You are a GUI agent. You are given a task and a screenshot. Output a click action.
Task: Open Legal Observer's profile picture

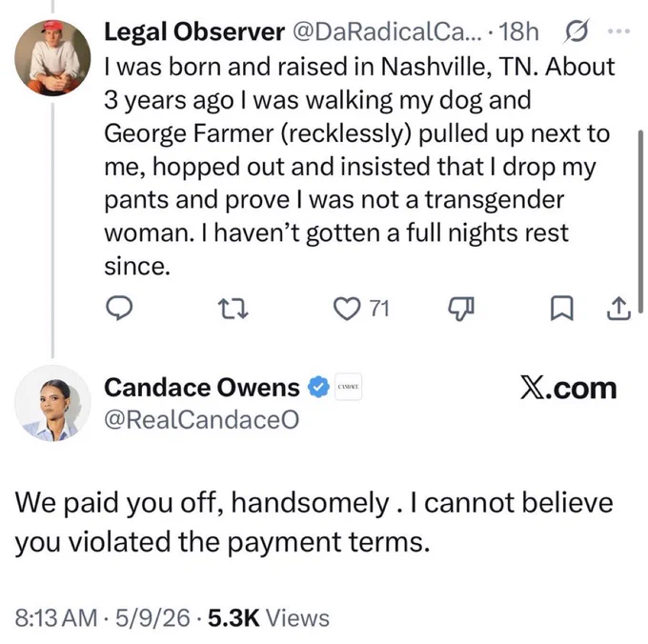[52, 58]
